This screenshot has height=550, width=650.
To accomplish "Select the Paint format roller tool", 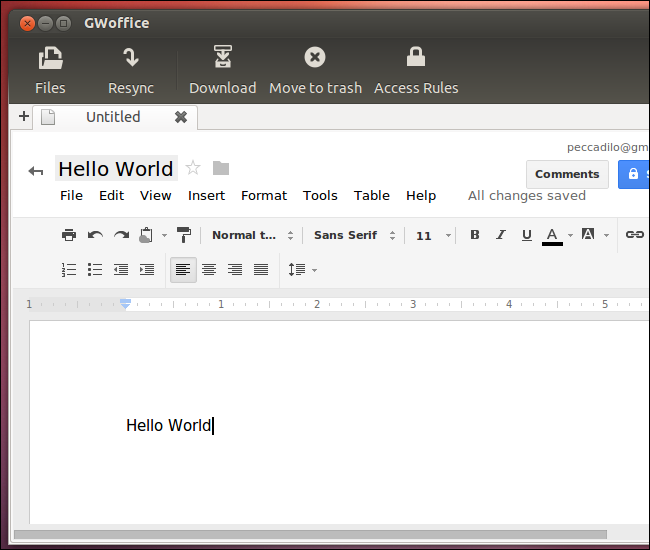I will click(184, 235).
